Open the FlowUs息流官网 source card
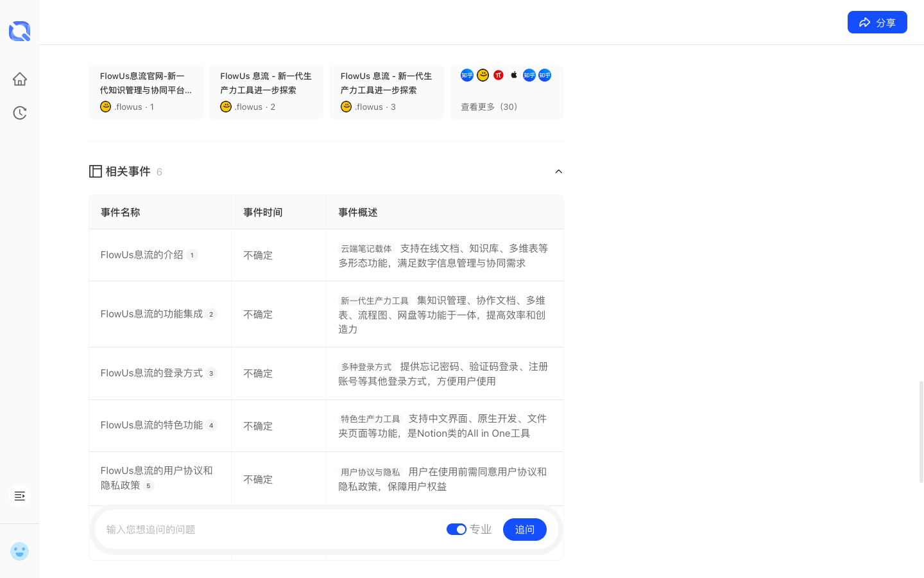 point(146,92)
